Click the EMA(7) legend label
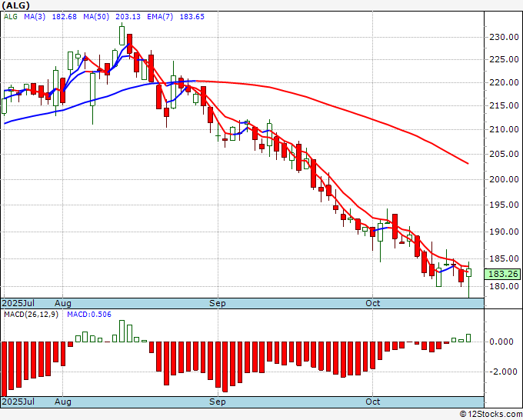523x420 pixels. (x=160, y=17)
